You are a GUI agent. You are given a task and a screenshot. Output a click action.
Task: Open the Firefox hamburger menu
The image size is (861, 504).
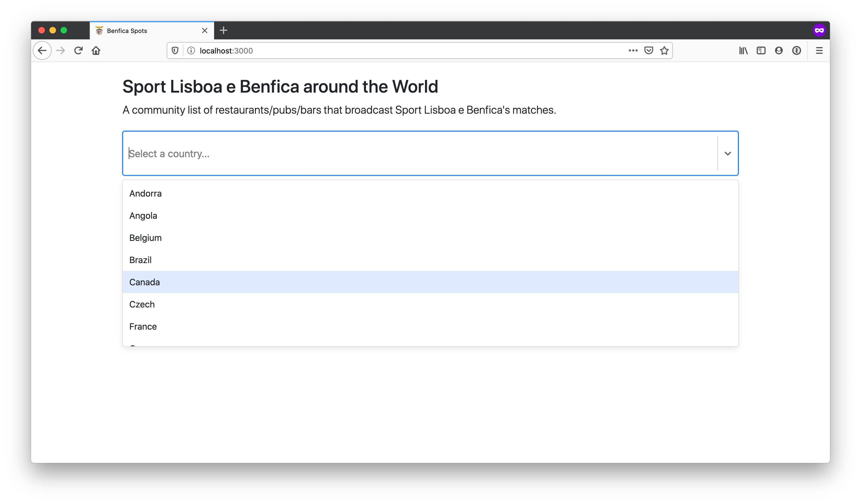click(819, 50)
